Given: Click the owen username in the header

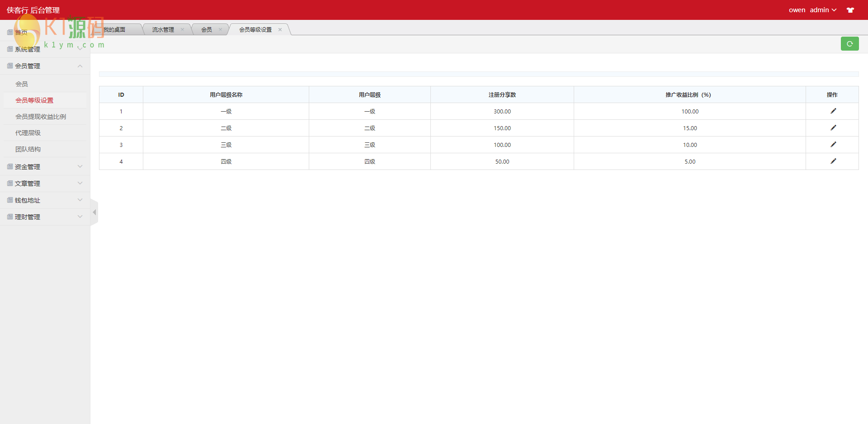Looking at the screenshot, I should coord(797,10).
